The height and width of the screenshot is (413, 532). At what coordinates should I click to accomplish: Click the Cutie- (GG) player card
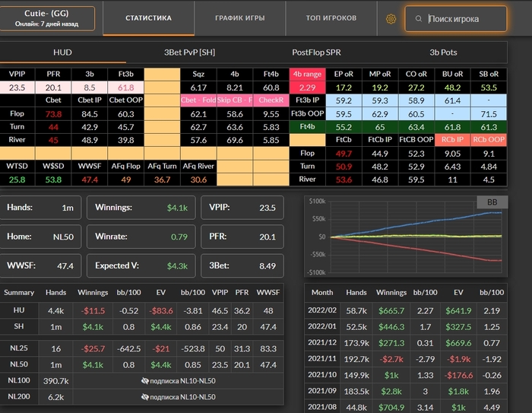coord(48,18)
